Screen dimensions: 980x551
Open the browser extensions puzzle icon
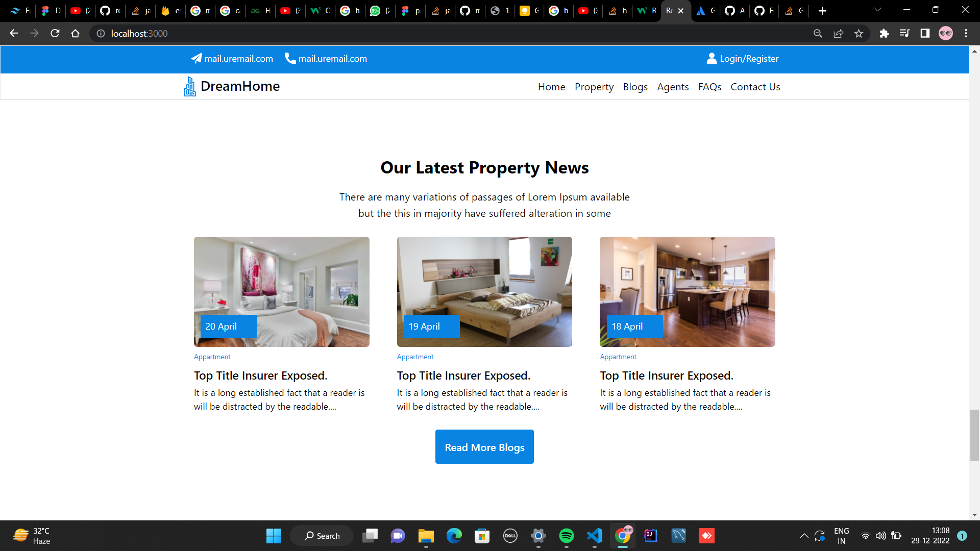point(885,33)
